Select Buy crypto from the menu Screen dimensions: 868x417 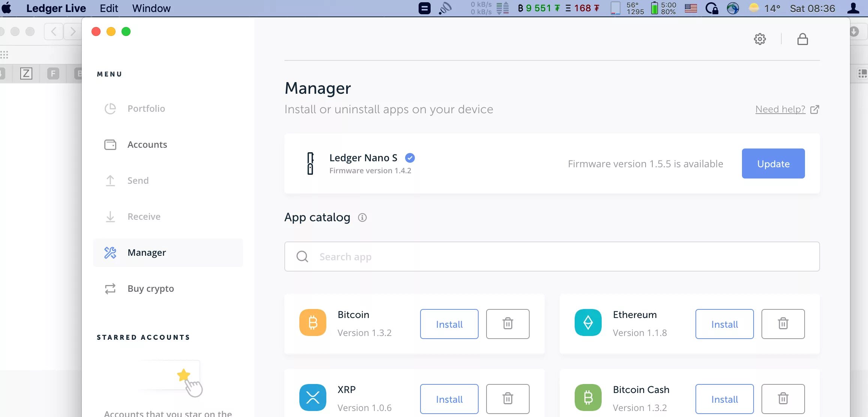pos(150,289)
